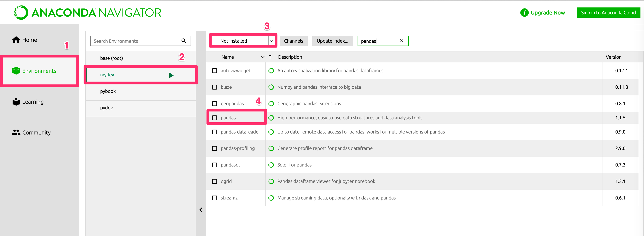
Task: Open the Community people icon
Action: point(16,132)
